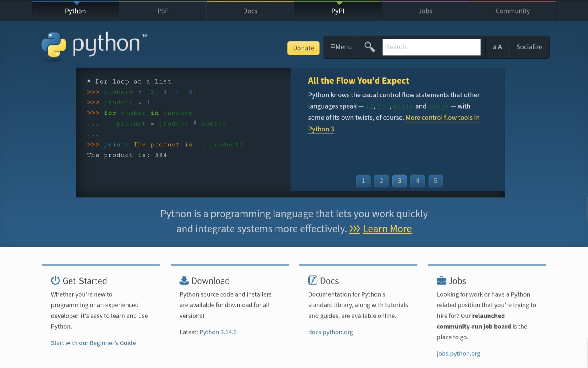Click the magnifying glass search icon
Screen dimensions: 588x368
pos(370,47)
